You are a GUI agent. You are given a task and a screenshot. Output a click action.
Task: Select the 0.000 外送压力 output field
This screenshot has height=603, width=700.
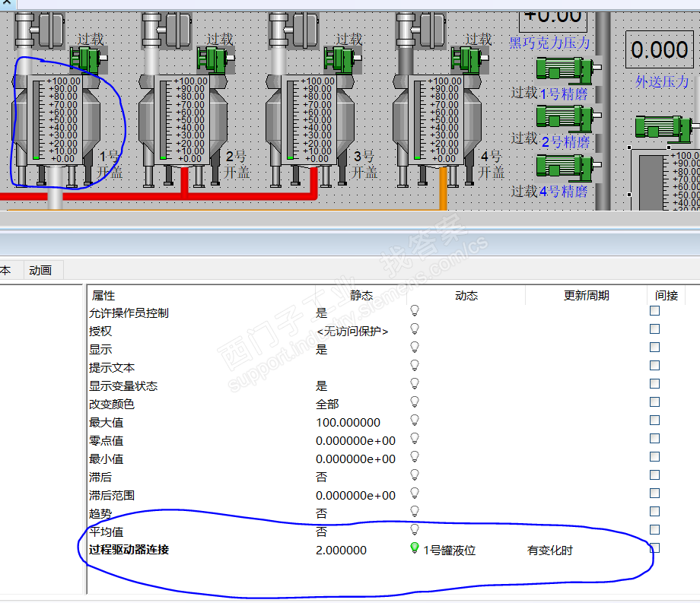point(660,49)
